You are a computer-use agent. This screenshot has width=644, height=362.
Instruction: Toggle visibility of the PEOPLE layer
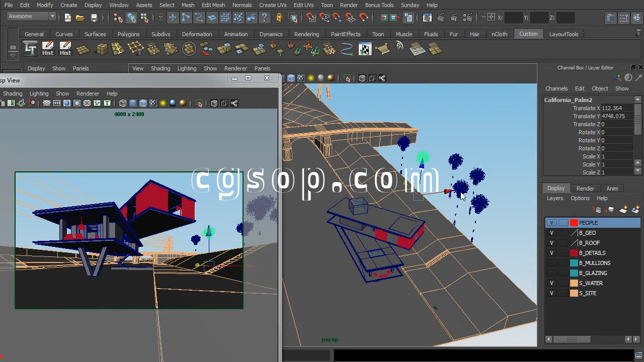point(551,223)
